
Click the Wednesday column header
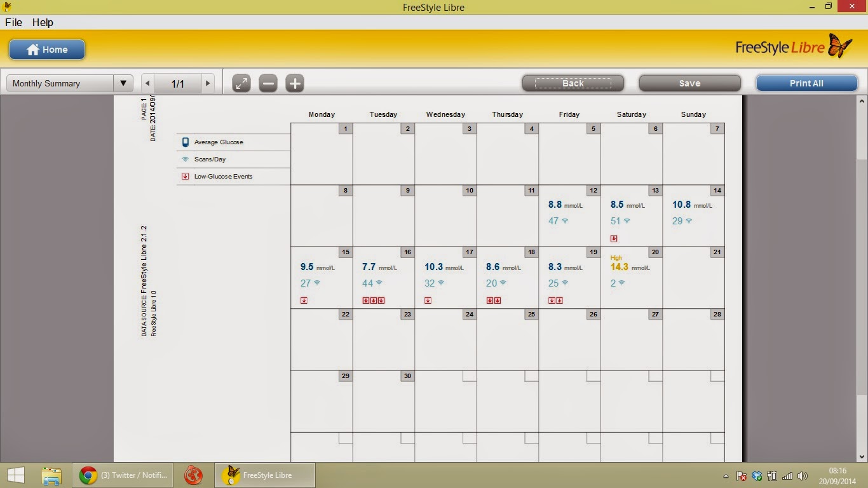[445, 114]
